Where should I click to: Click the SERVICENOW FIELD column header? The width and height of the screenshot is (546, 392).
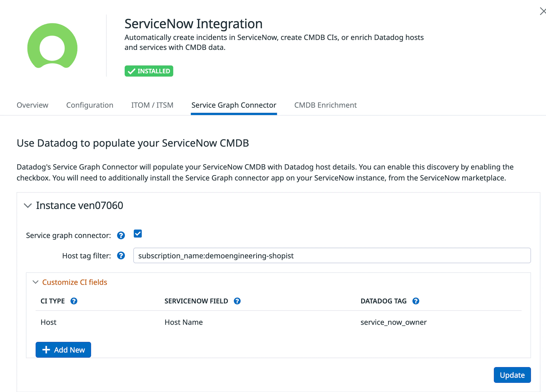[x=196, y=301]
